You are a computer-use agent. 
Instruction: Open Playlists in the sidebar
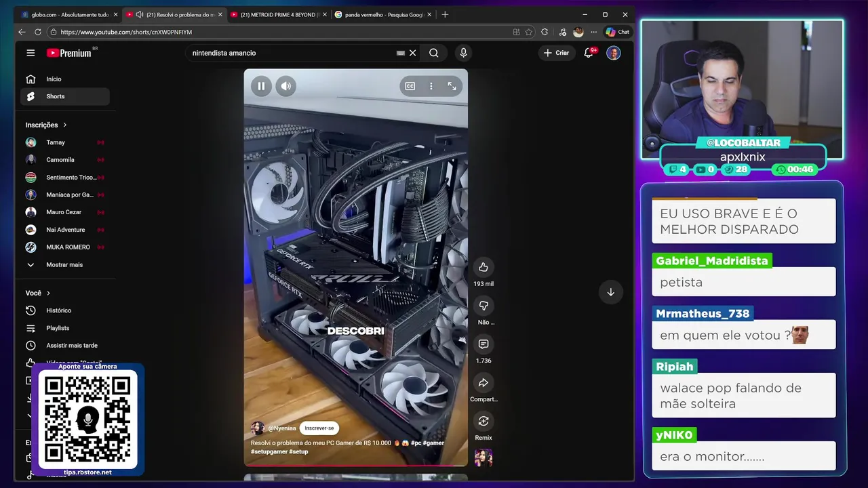point(65,328)
